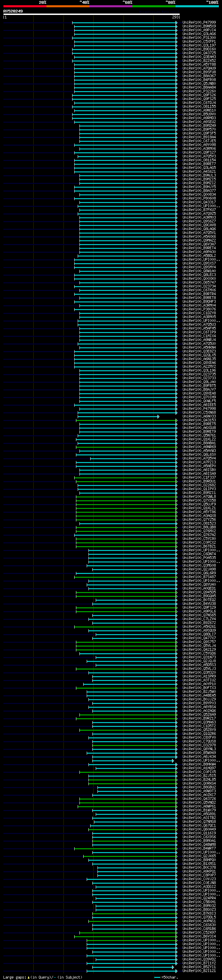Image resolution: width=222 pixels, height=980 pixels.
Task: Choose the UniRef100_Q43725 hit
Action: tap(199, 53)
